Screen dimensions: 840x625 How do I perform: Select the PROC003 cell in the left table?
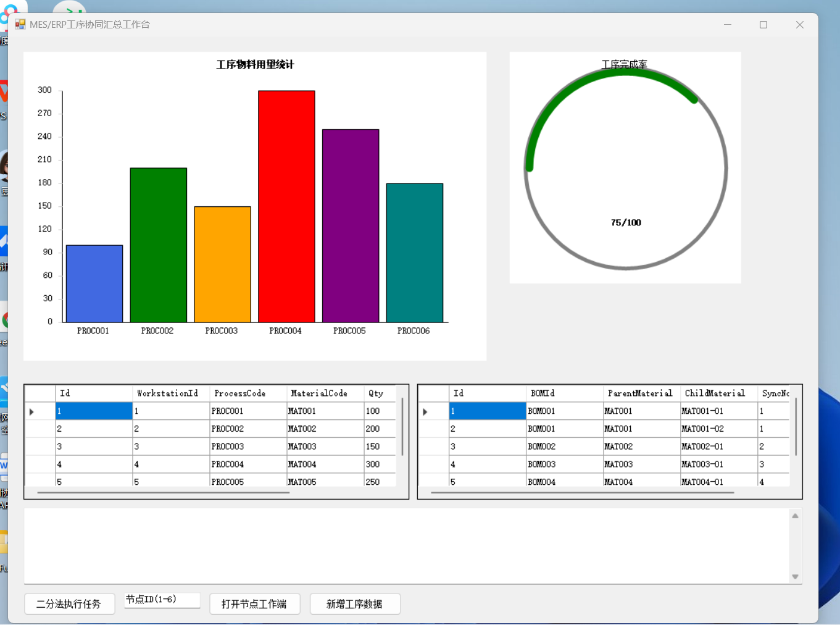248,447
